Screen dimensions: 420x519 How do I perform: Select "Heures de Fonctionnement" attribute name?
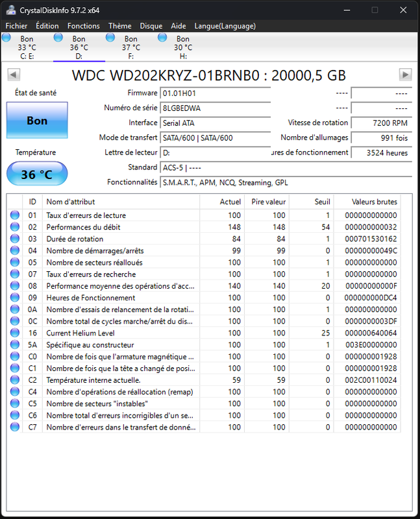pyautogui.click(x=91, y=298)
